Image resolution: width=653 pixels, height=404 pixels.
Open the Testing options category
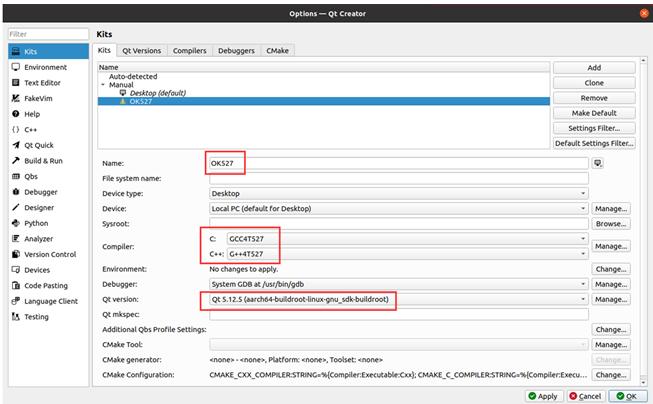coord(48,317)
